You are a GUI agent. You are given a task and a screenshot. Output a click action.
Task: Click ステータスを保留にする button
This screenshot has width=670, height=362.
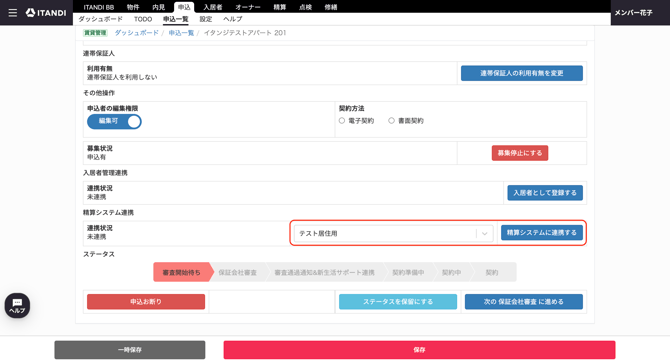pos(398,302)
